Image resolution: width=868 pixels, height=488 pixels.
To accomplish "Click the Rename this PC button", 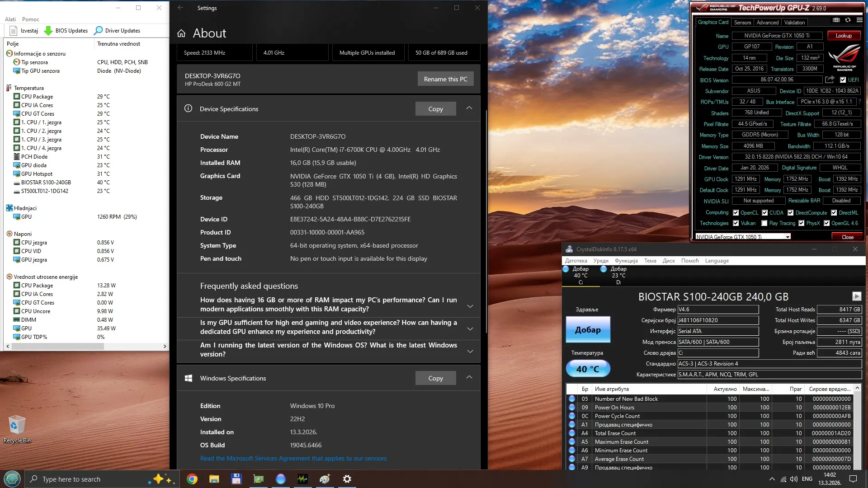I will 445,79.
